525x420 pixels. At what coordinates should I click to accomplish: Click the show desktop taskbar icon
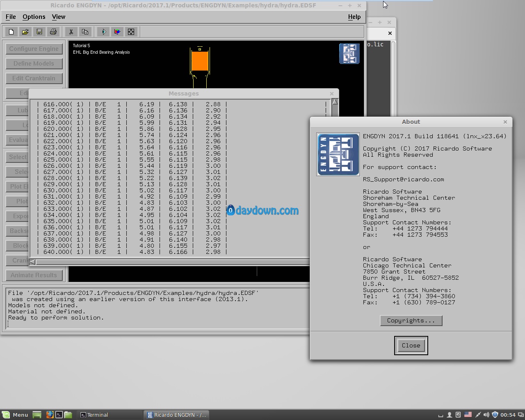tap(37, 415)
